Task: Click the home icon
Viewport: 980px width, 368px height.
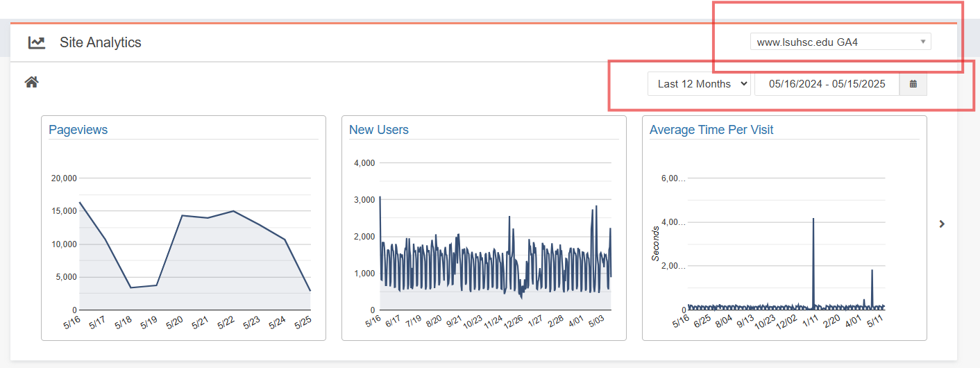Action: [x=31, y=83]
